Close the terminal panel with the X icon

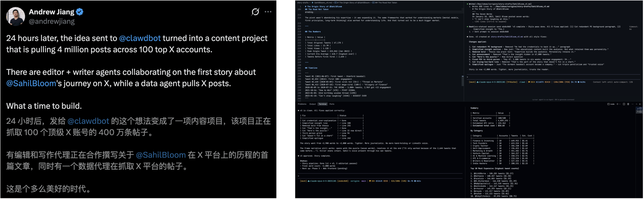640,104
